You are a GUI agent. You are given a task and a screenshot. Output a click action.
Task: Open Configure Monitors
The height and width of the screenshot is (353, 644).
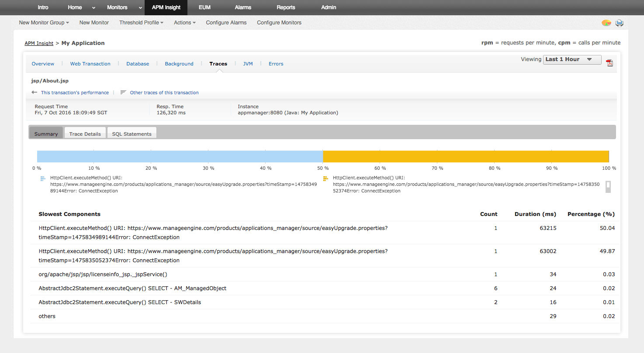coord(279,23)
